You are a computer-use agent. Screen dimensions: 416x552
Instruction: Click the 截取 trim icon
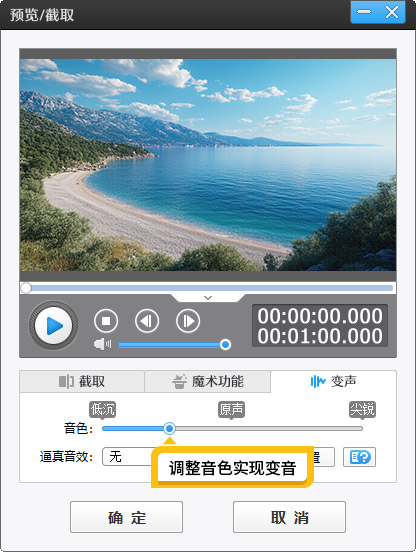(x=66, y=381)
